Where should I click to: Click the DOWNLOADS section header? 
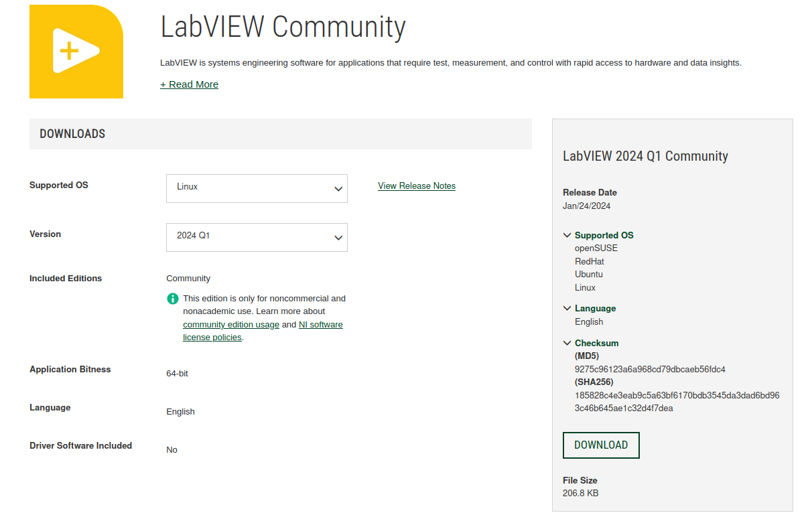coord(72,134)
